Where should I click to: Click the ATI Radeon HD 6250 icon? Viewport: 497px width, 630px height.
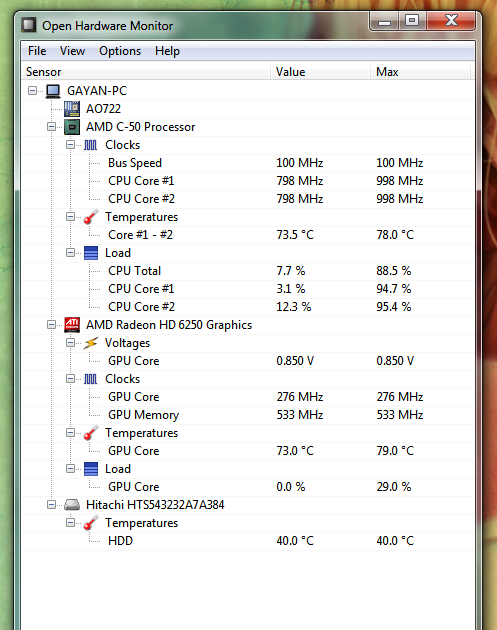pyautogui.click(x=72, y=325)
